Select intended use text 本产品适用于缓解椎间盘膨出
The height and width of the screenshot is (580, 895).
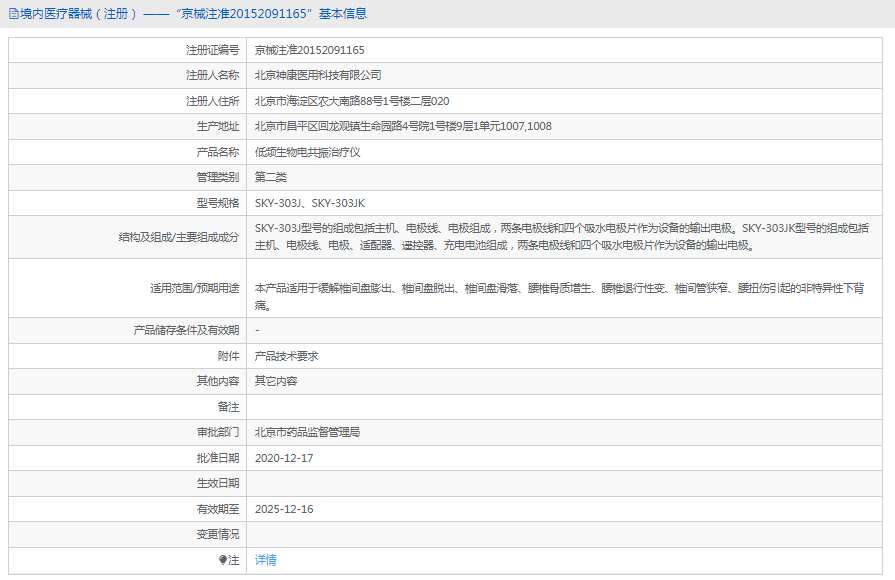point(559,297)
